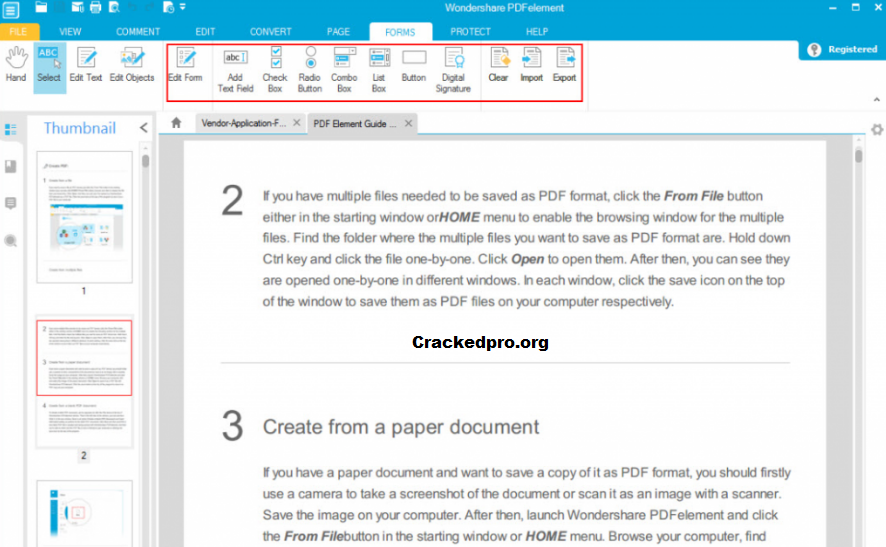886x547 pixels.
Task: Insert a Radio Button form field
Action: [310, 71]
